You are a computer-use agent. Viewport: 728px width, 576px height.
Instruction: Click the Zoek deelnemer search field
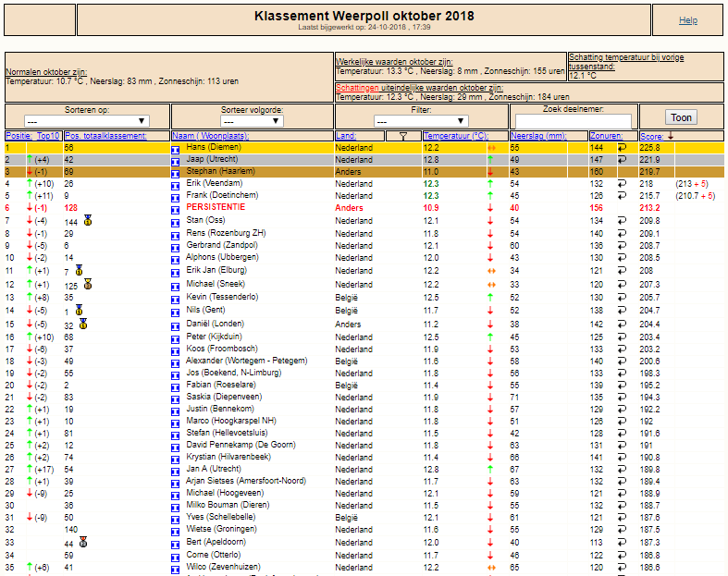pos(574,121)
